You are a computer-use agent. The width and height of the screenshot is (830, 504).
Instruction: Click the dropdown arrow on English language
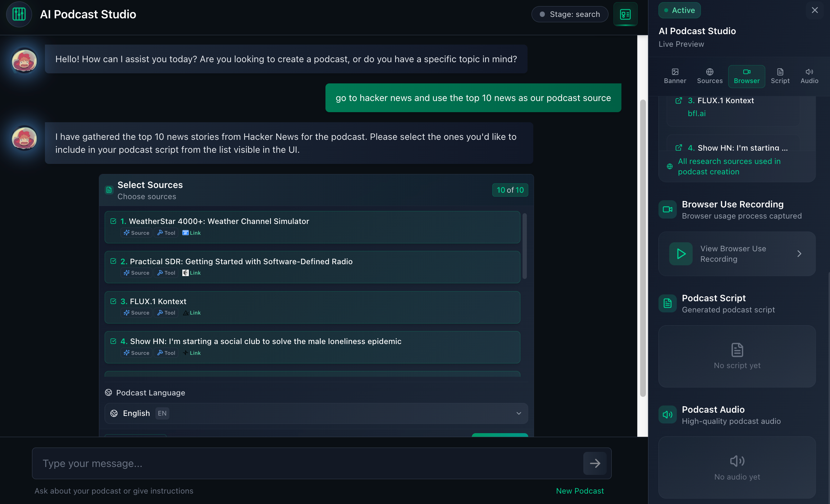[519, 413]
